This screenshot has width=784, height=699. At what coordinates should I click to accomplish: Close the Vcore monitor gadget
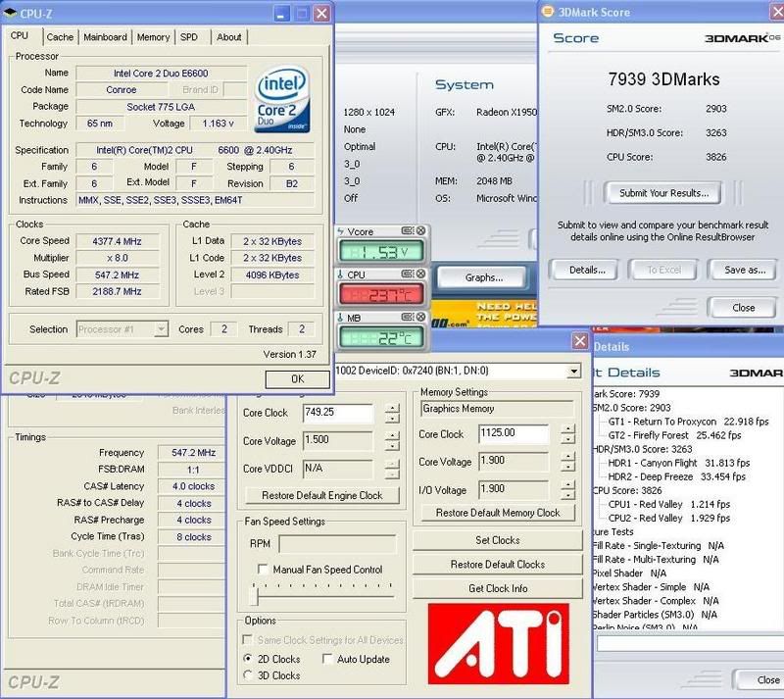(x=421, y=230)
